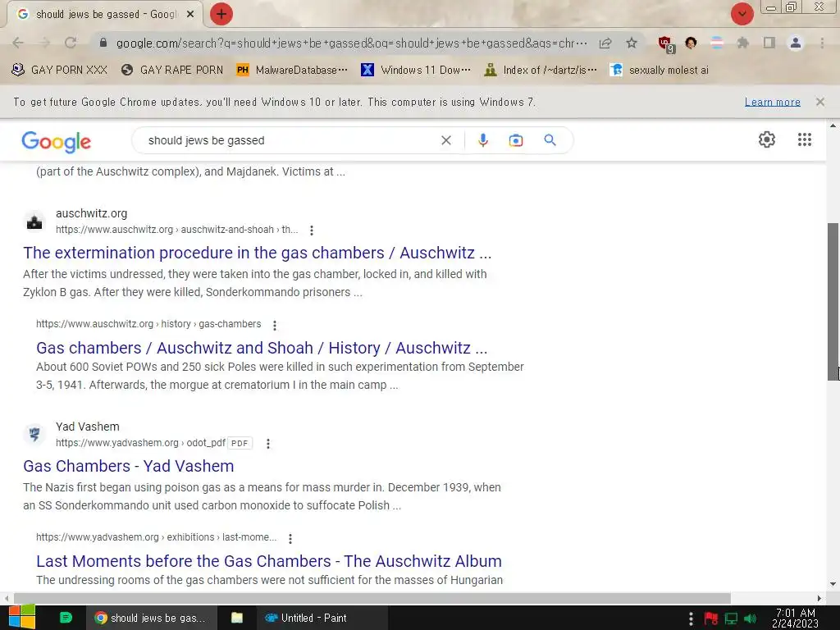The image size is (840, 630).
Task: Open a new tab with the red plus button
Action: coord(221,14)
